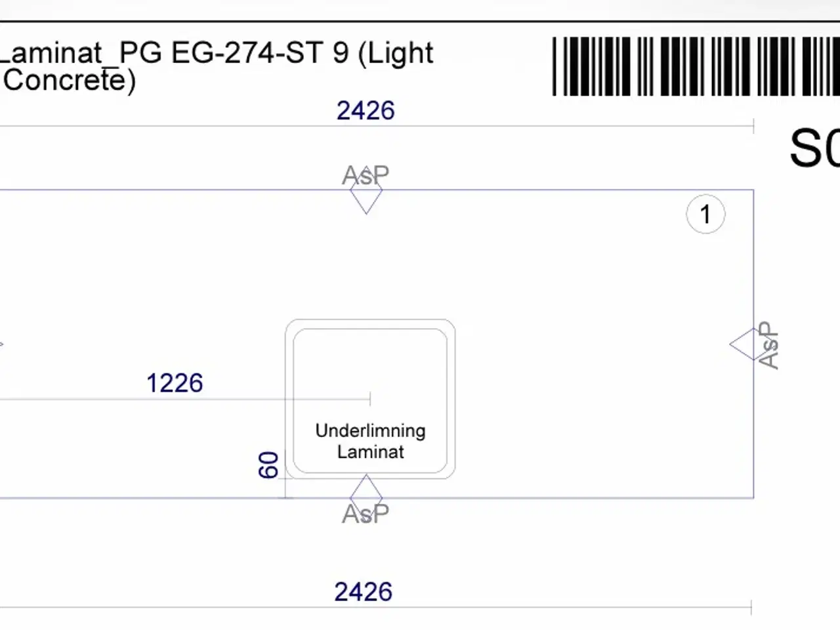Click the 2426 dimension above the worktop

tap(366, 111)
